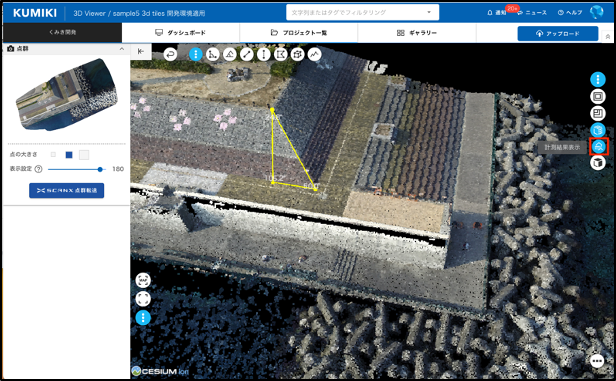
Task: Toggle the black cube display button
Action: pyautogui.click(x=598, y=162)
